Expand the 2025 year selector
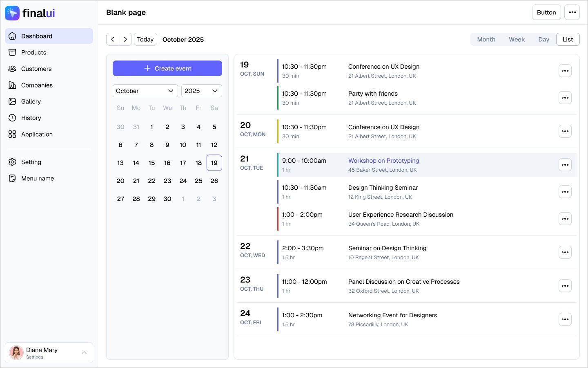The width and height of the screenshot is (588, 368). 201,91
